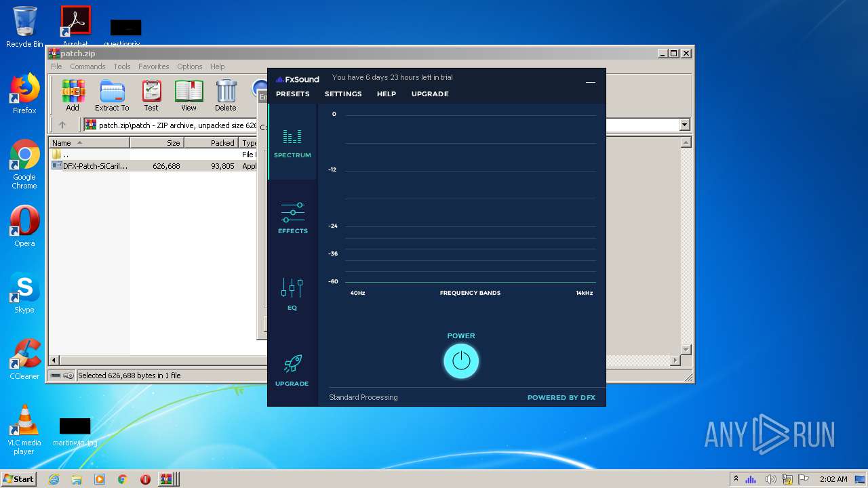The image size is (868, 488).
Task: Open the WinRAR Help menu
Action: click(217, 66)
